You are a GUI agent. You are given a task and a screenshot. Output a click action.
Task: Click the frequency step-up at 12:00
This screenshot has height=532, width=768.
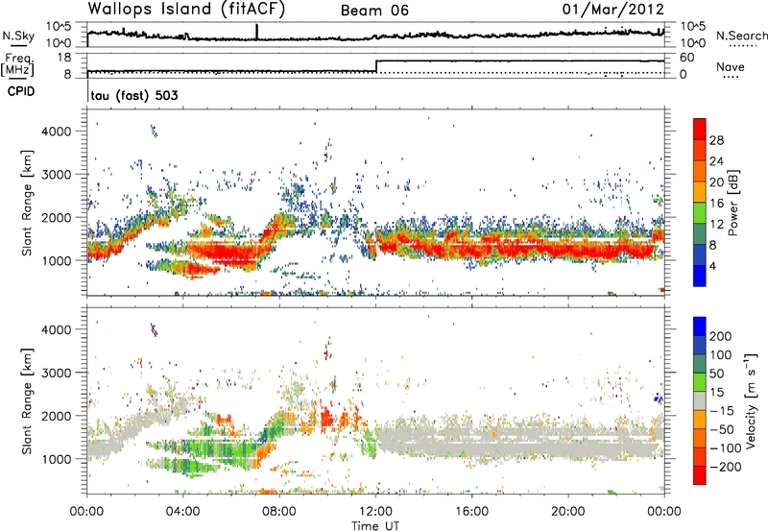(x=375, y=65)
